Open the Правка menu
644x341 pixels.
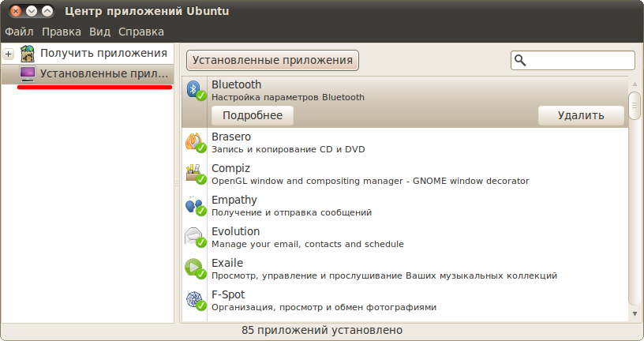pyautogui.click(x=62, y=32)
